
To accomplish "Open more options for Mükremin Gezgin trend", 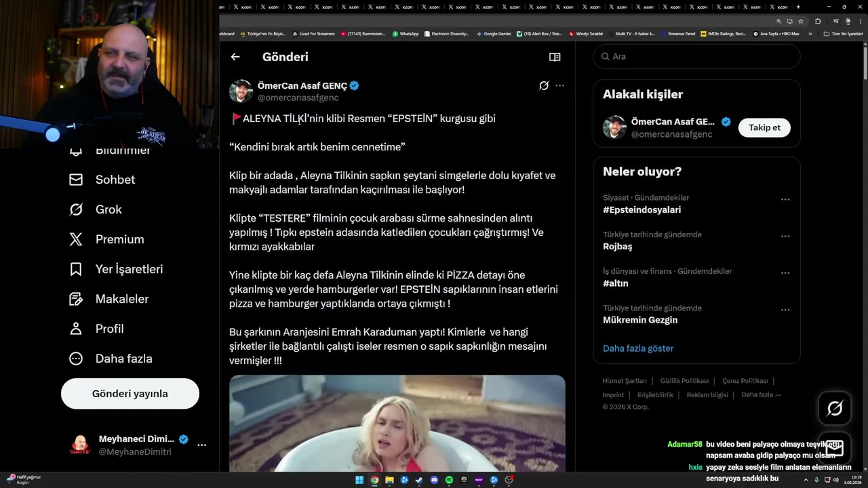I will click(785, 310).
